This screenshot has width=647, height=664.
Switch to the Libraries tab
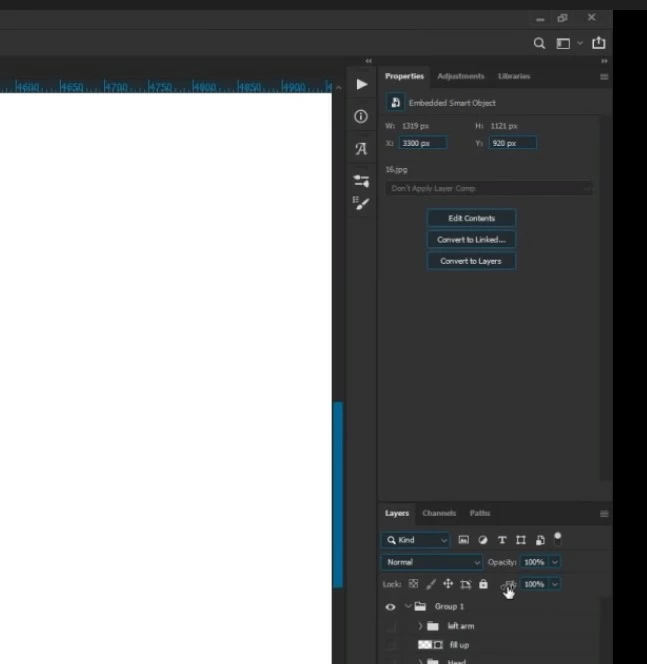click(x=514, y=76)
